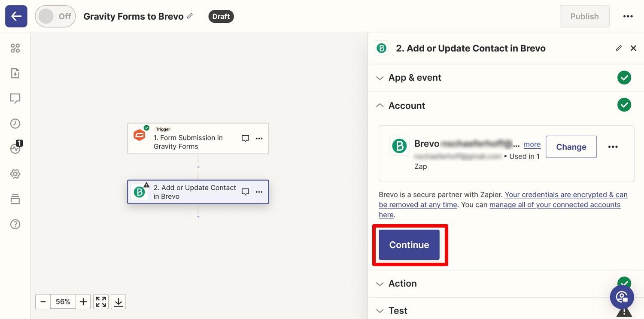
Task: Click the Brevo logo in panel header
Action: (381, 48)
